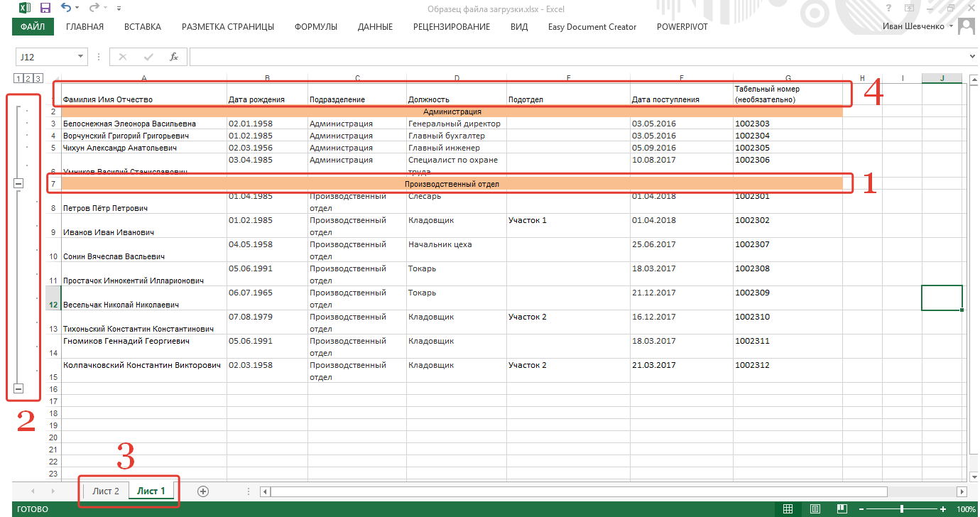Expand the formula bar chevron
The height and width of the screenshot is (517, 980).
[972, 57]
